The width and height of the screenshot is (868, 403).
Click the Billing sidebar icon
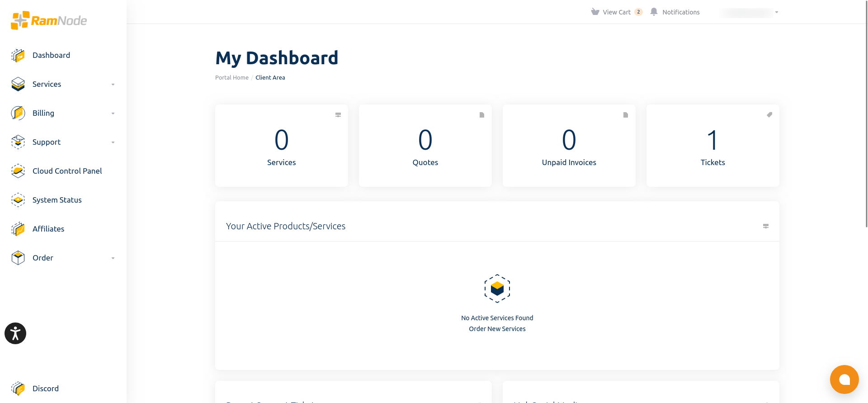(x=18, y=113)
